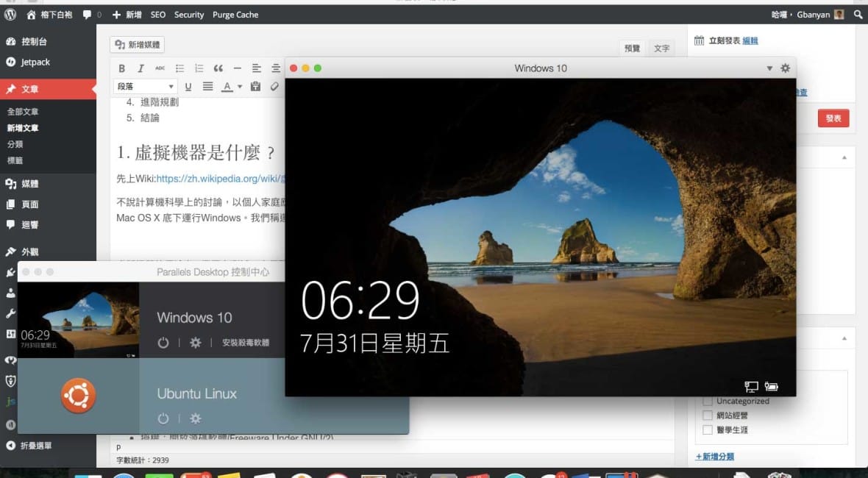
Task: Open 全部文章 in the sidebar menu
Action: (x=23, y=112)
